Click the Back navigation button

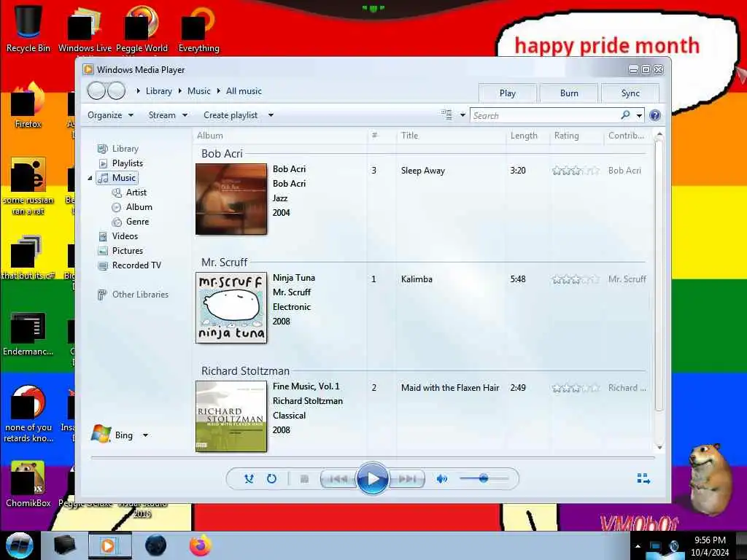[96, 90]
